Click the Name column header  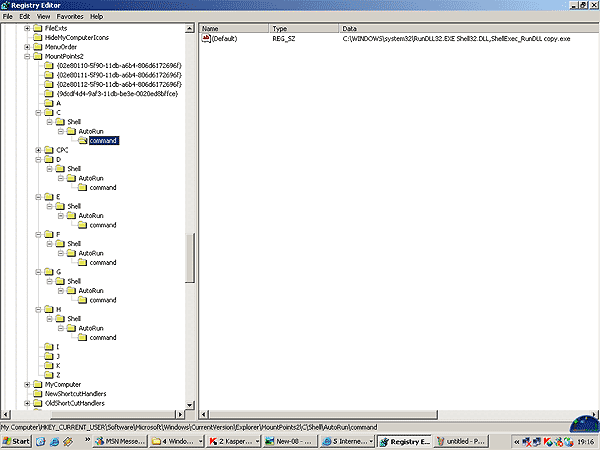coord(234,29)
